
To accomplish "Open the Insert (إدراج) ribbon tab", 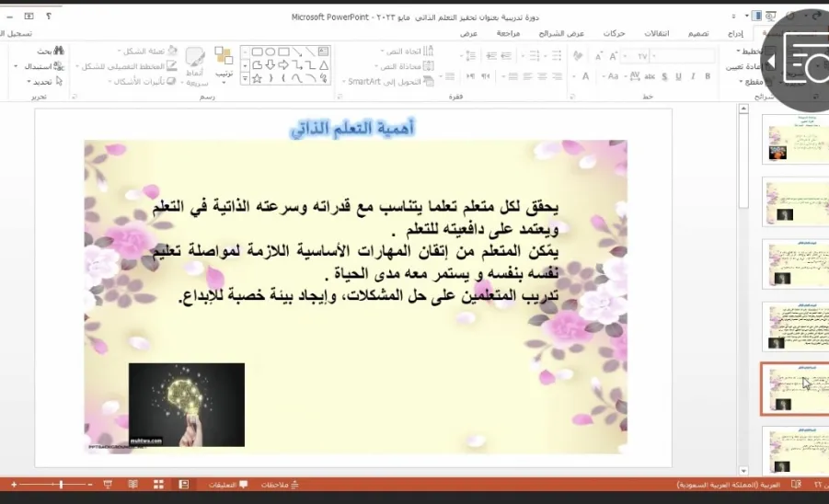I will (735, 33).
